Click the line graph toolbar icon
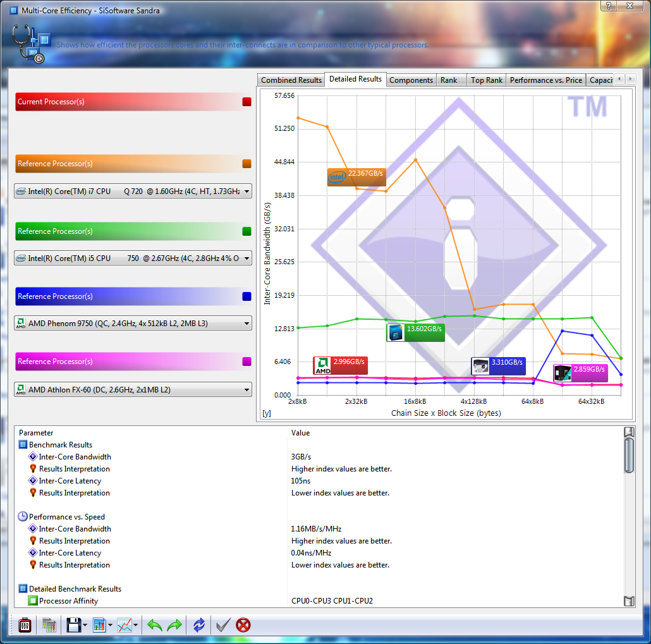The width and height of the screenshot is (651, 644). coord(125,625)
